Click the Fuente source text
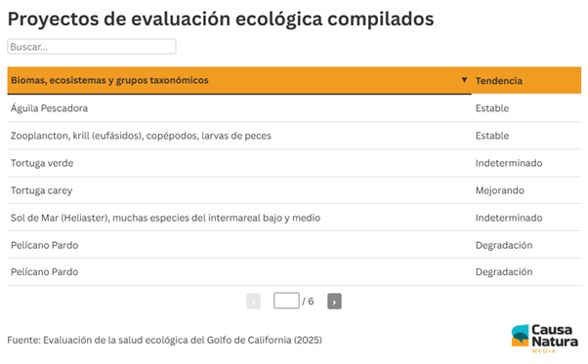This screenshot has width=588, height=364. click(165, 340)
